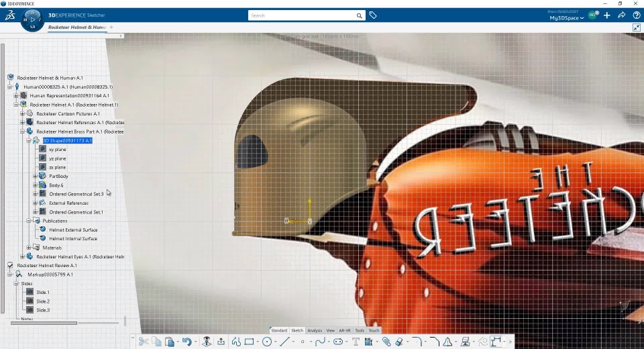Select the Point sketch tool
This screenshot has width=644, height=349.
(303, 342)
